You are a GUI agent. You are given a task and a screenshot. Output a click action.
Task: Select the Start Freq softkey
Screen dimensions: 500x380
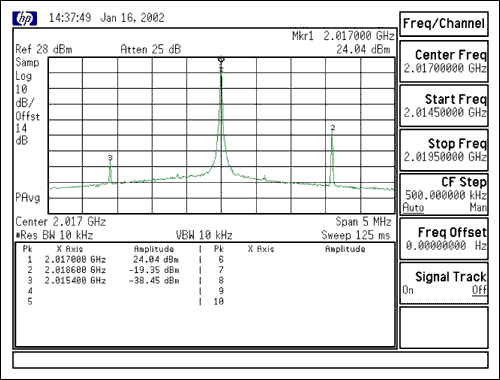pyautogui.click(x=444, y=106)
